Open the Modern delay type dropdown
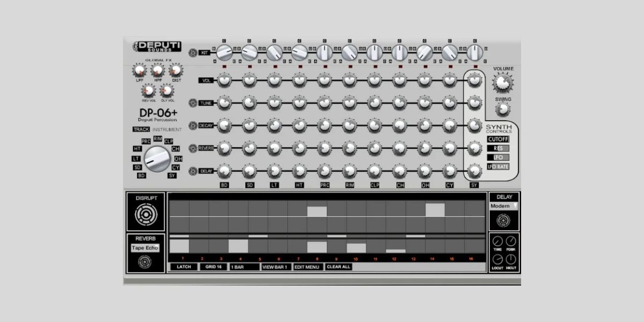The image size is (644, 322). point(504,206)
